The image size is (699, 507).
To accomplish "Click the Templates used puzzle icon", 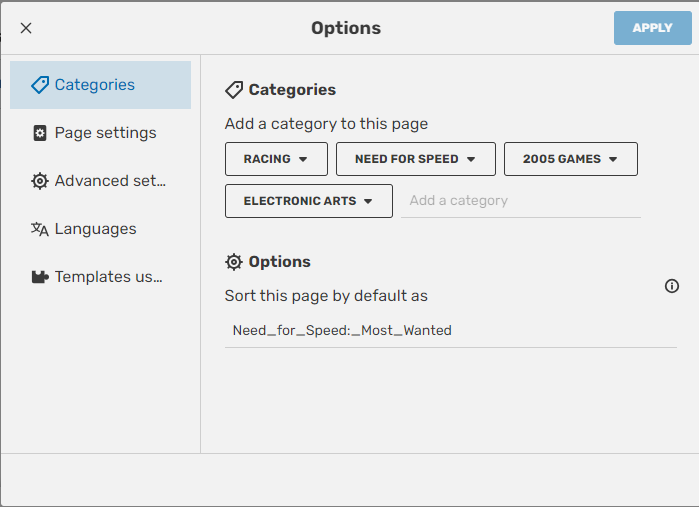I will click(40, 277).
